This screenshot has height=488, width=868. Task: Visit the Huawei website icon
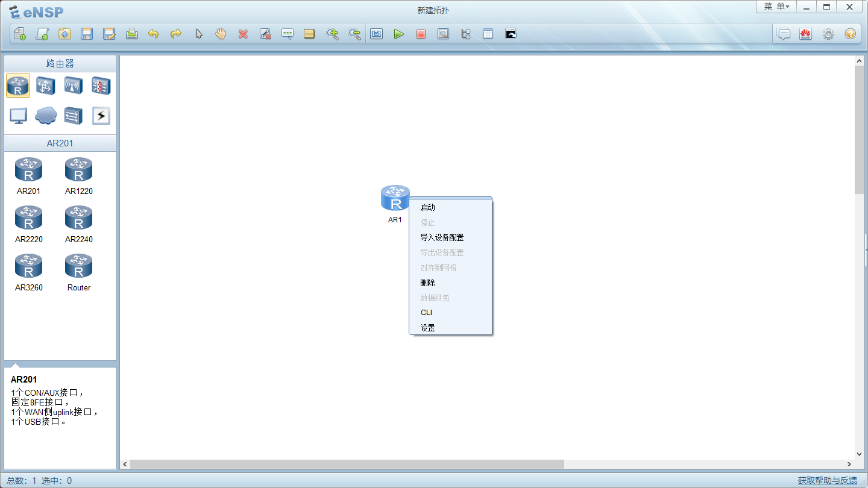[x=805, y=34]
